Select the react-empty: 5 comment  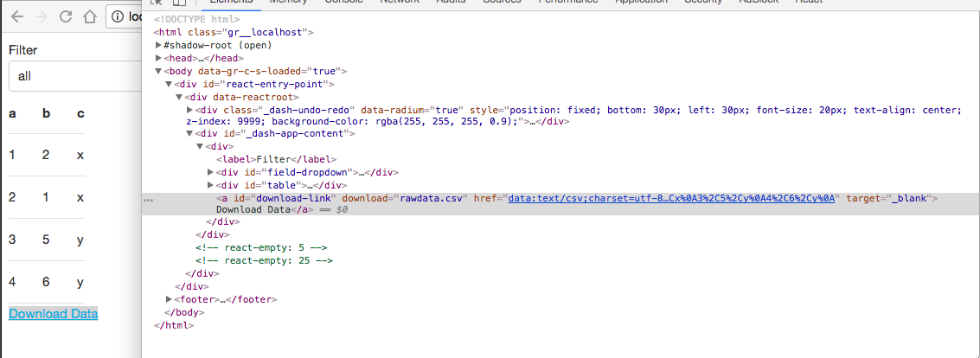(x=261, y=248)
